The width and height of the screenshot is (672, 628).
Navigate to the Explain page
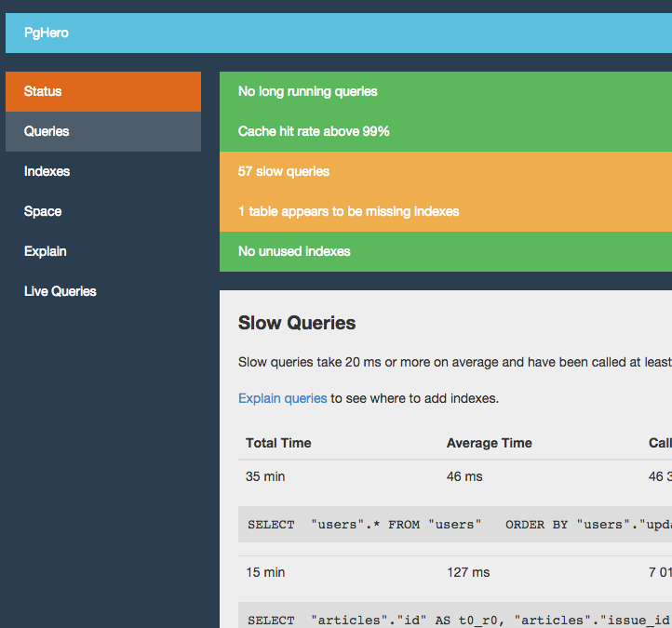[103, 251]
